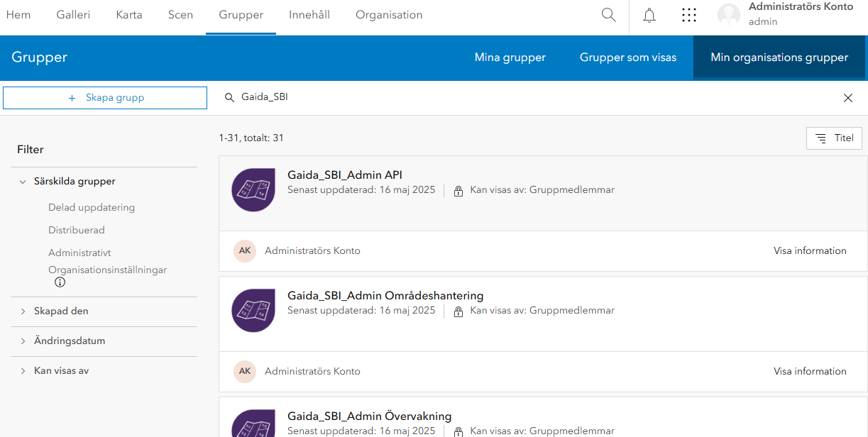Open the Innehåll menu item
The image size is (868, 437).
(309, 15)
